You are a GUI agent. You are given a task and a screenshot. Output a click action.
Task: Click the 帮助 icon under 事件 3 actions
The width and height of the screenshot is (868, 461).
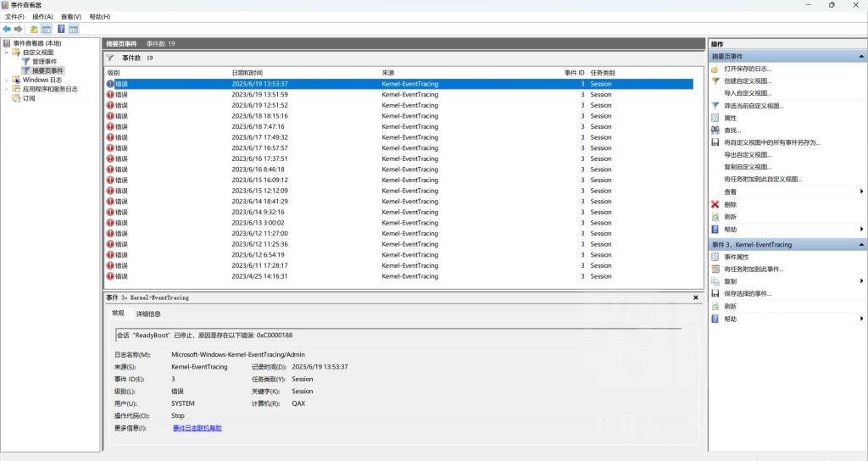[715, 319]
